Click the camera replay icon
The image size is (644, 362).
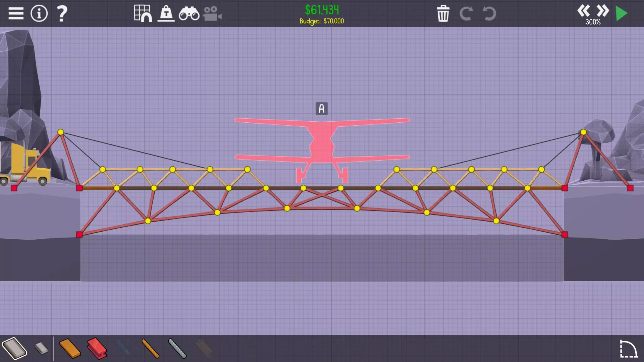212,14
